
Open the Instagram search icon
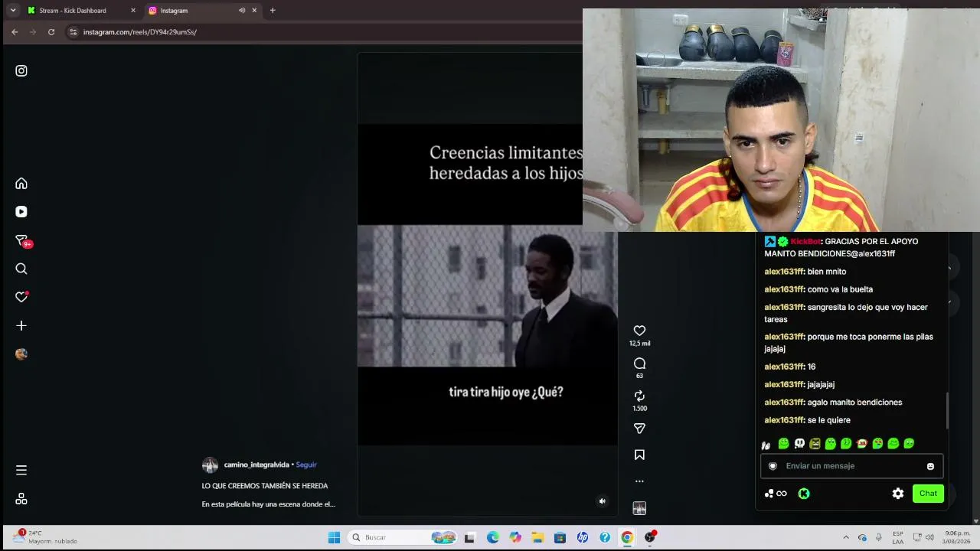[x=21, y=269]
